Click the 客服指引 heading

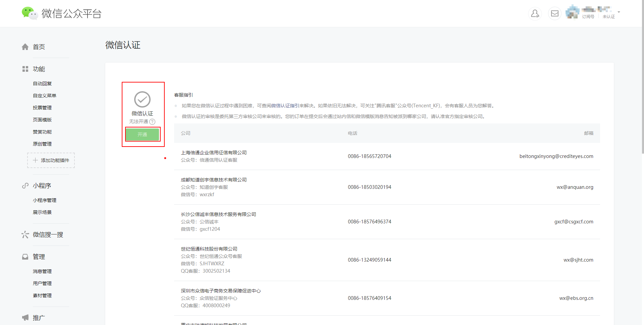pos(183,95)
